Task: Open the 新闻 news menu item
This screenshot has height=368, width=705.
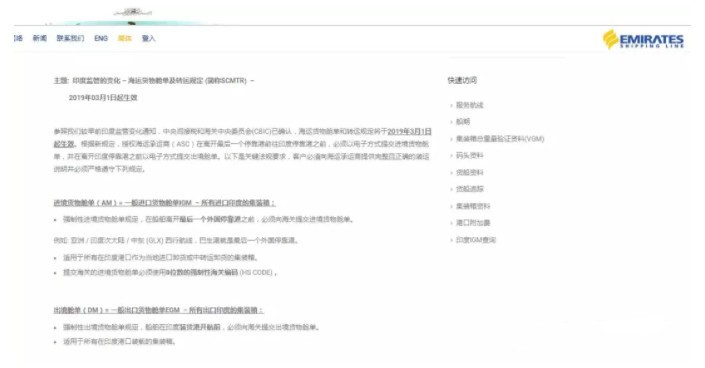Action: (40, 38)
